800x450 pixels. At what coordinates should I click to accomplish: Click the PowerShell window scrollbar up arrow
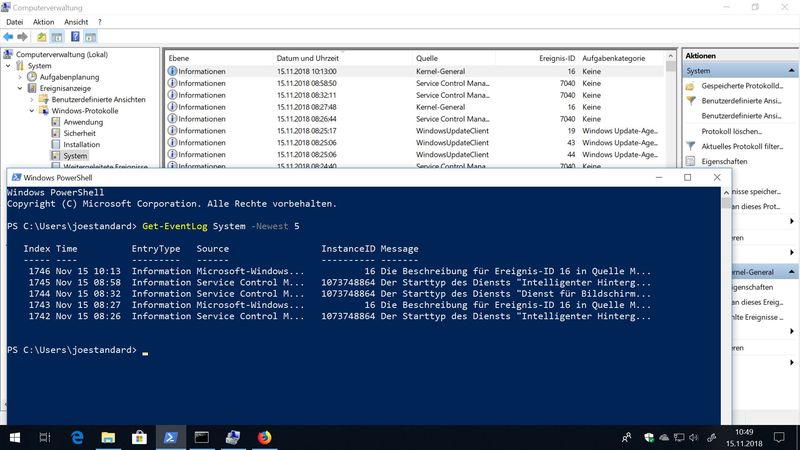pos(726,192)
